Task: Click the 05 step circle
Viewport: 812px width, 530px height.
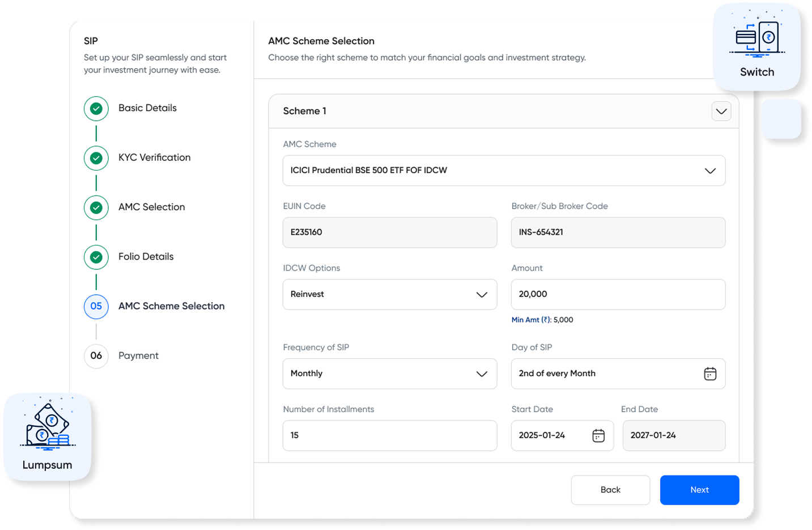Action: [96, 307]
